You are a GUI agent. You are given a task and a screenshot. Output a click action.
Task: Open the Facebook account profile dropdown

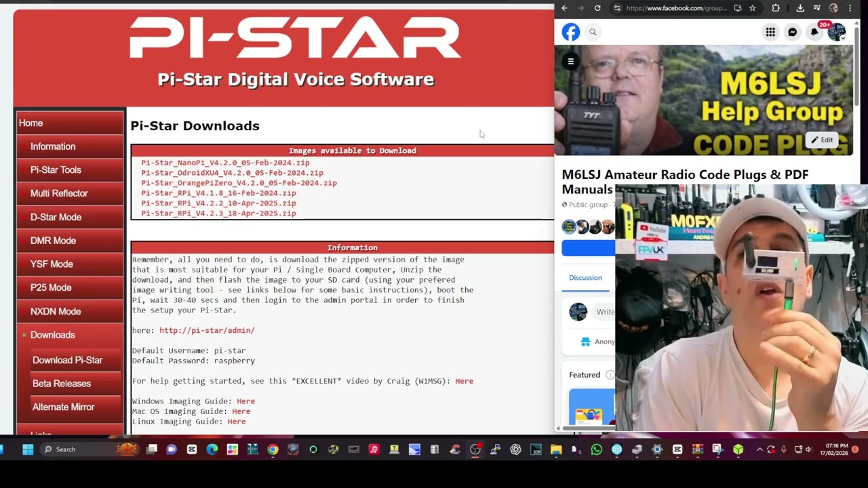coord(837,32)
